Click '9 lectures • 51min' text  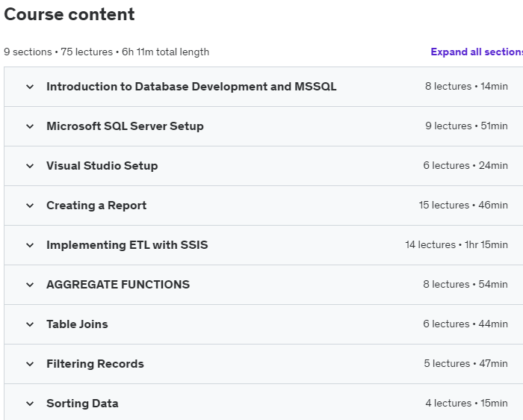coord(466,126)
